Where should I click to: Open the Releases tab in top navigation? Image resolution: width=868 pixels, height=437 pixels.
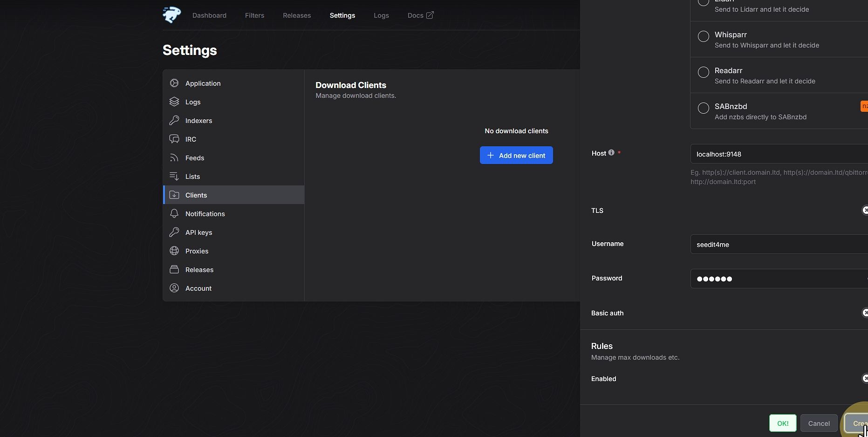click(x=297, y=15)
